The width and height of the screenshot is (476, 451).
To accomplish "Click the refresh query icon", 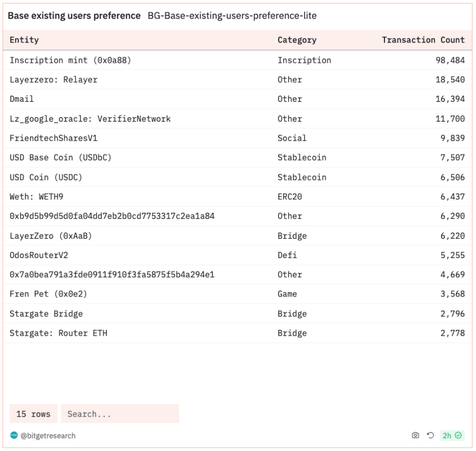I will (430, 435).
